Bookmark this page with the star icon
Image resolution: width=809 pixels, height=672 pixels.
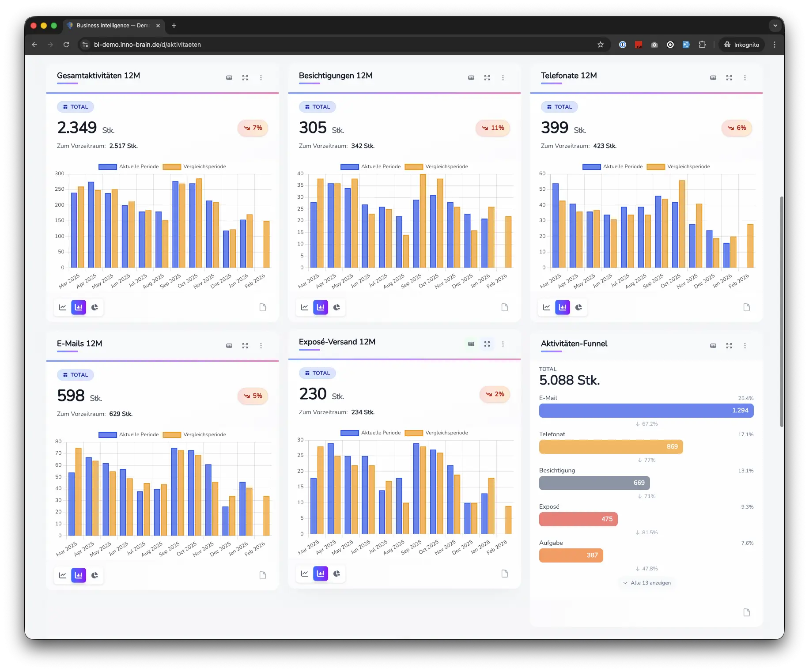point(601,45)
